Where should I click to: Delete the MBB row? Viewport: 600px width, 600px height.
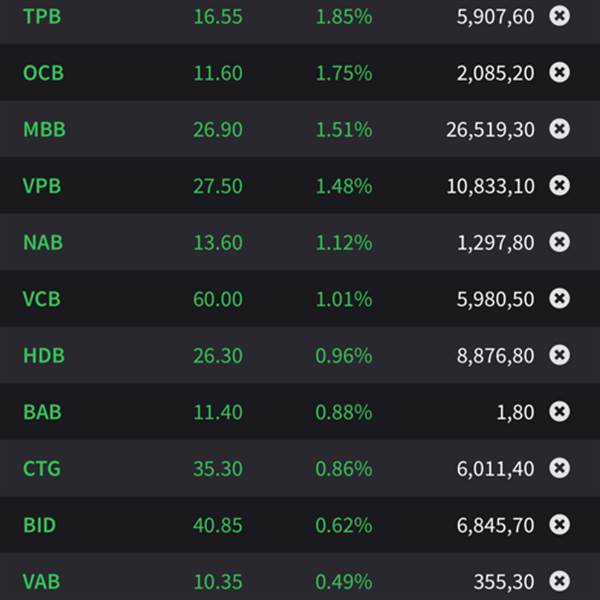tap(560, 129)
